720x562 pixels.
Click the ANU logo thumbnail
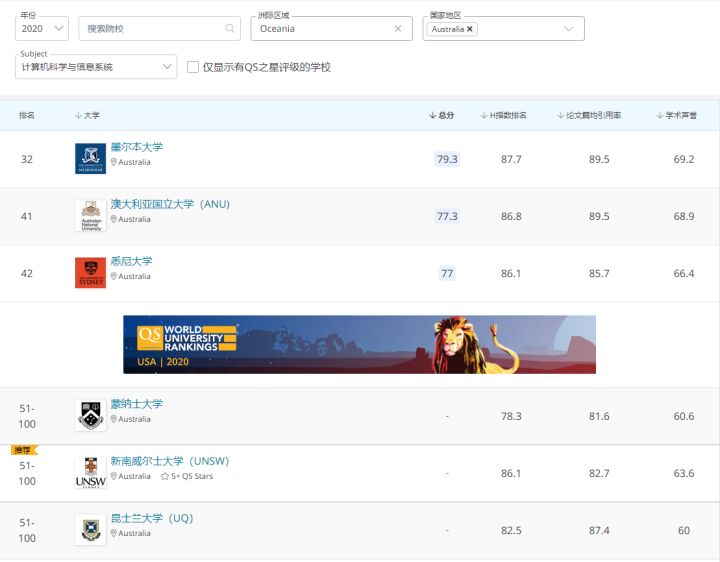coord(90,216)
